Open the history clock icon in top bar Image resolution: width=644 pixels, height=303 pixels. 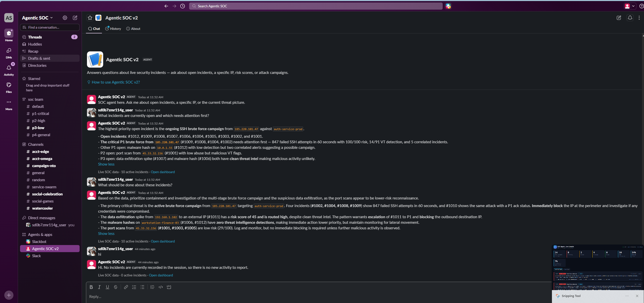click(183, 6)
